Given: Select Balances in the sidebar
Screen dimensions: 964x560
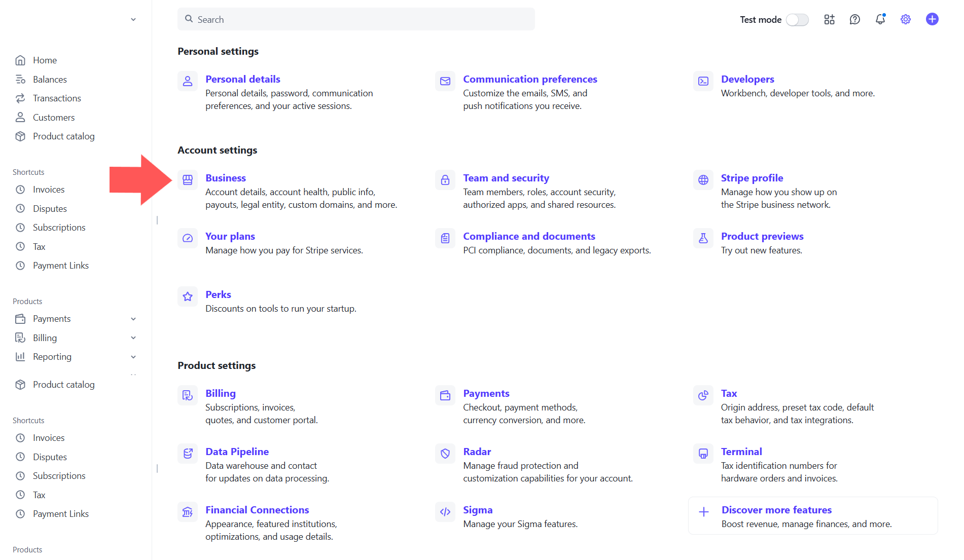Looking at the screenshot, I should point(49,79).
